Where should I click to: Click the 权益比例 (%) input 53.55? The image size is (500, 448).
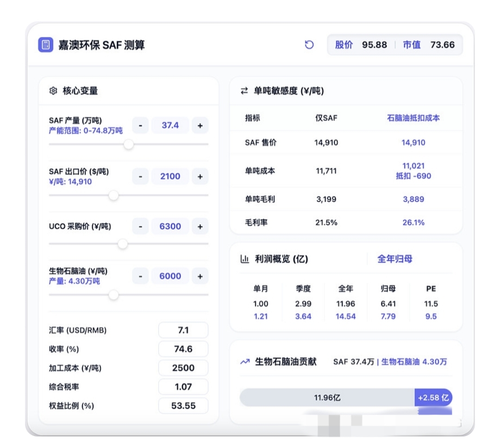pyautogui.click(x=183, y=405)
